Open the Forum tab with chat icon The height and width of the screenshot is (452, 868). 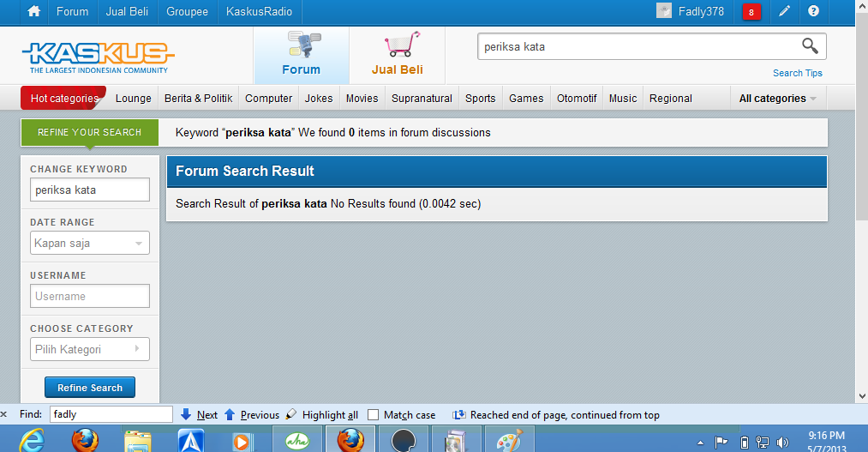click(301, 56)
